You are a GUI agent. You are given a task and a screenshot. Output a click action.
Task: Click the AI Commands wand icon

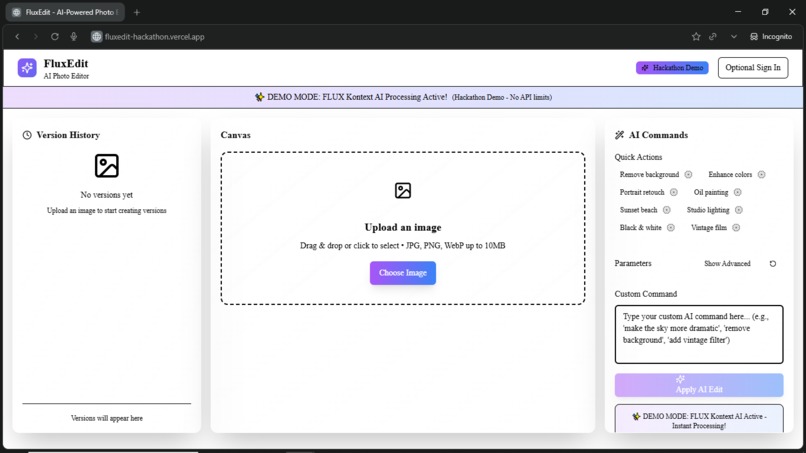619,135
